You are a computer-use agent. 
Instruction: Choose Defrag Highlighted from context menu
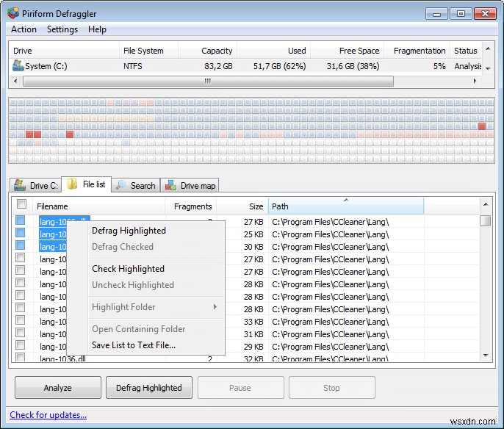pyautogui.click(x=129, y=231)
